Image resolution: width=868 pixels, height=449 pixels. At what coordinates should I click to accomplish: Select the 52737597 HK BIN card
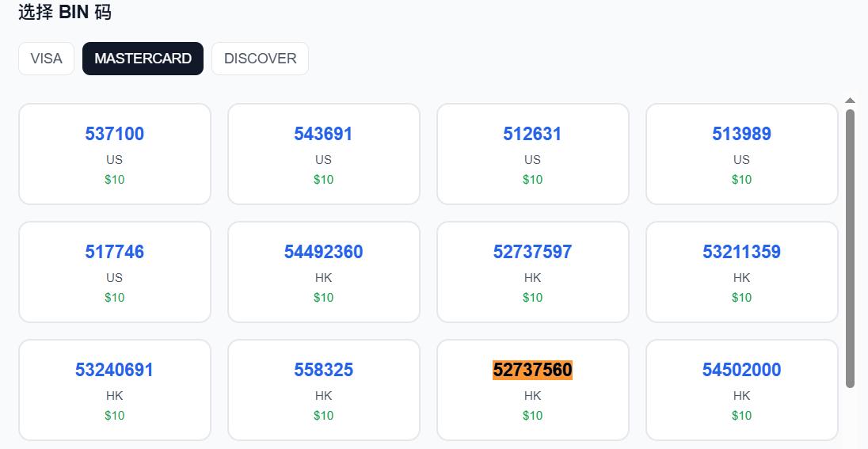point(532,272)
